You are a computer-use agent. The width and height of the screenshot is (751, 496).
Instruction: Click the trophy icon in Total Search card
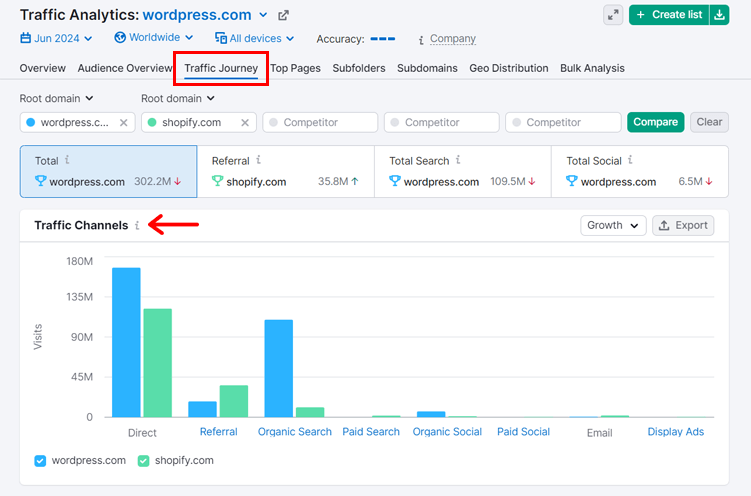pyautogui.click(x=395, y=181)
